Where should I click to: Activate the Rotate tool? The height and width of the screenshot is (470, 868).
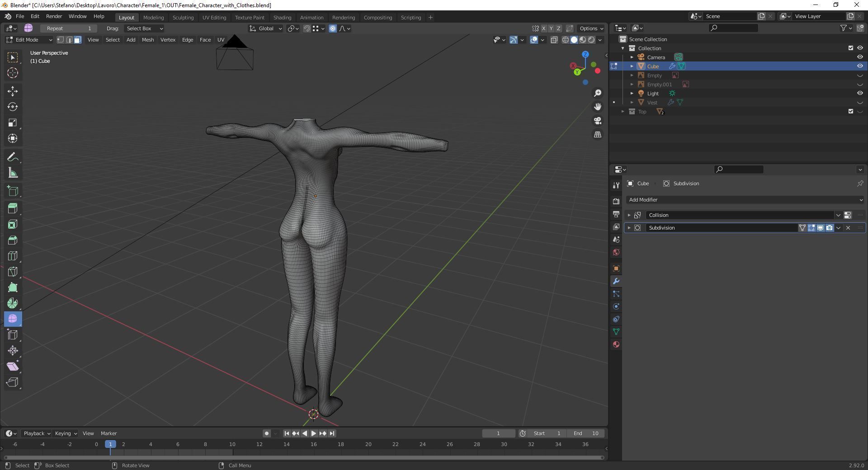(13, 107)
